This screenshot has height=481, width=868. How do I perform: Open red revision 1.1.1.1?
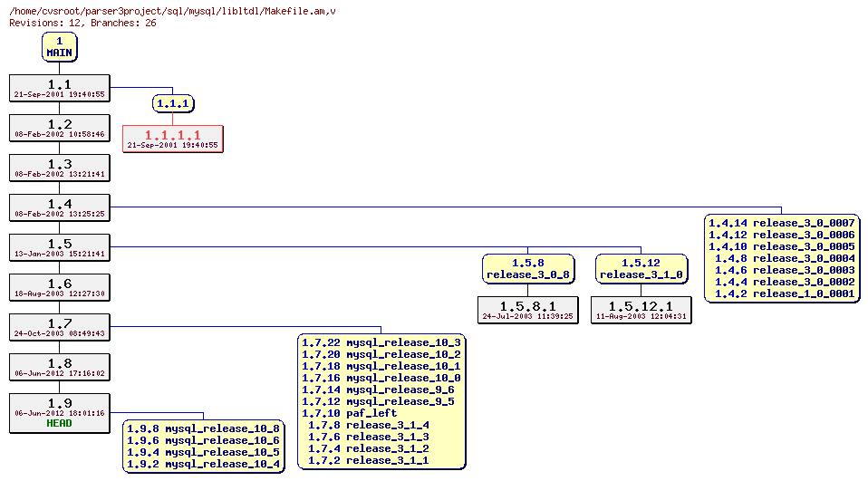173,139
